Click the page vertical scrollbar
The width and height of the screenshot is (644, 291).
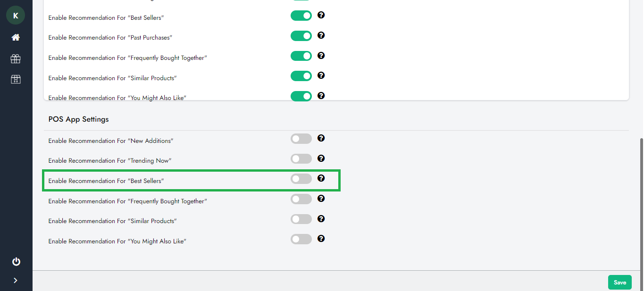click(641, 203)
